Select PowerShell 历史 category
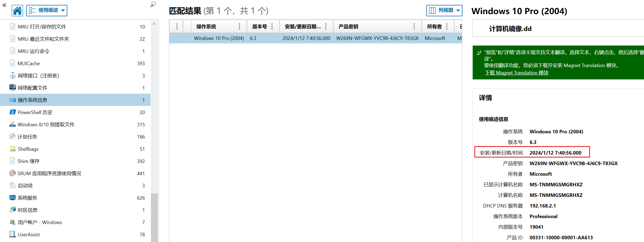 (x=75, y=112)
